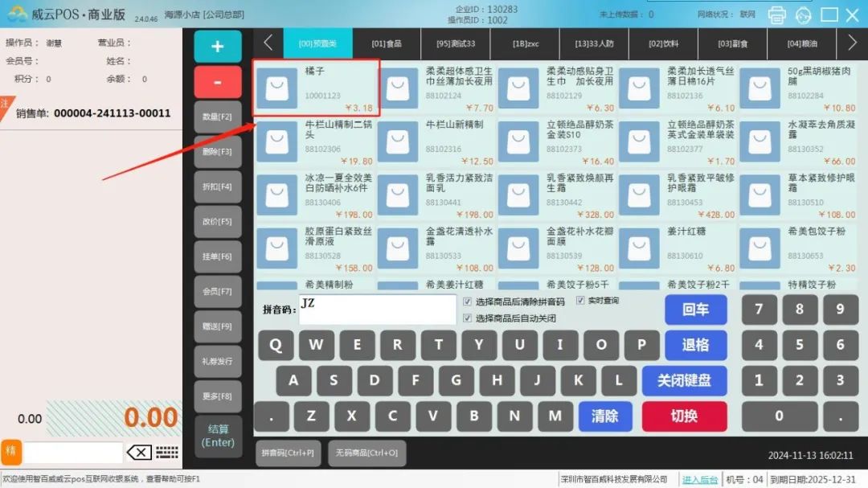Tap the Z key on the keyboard
868x488 pixels.
coord(311,416)
